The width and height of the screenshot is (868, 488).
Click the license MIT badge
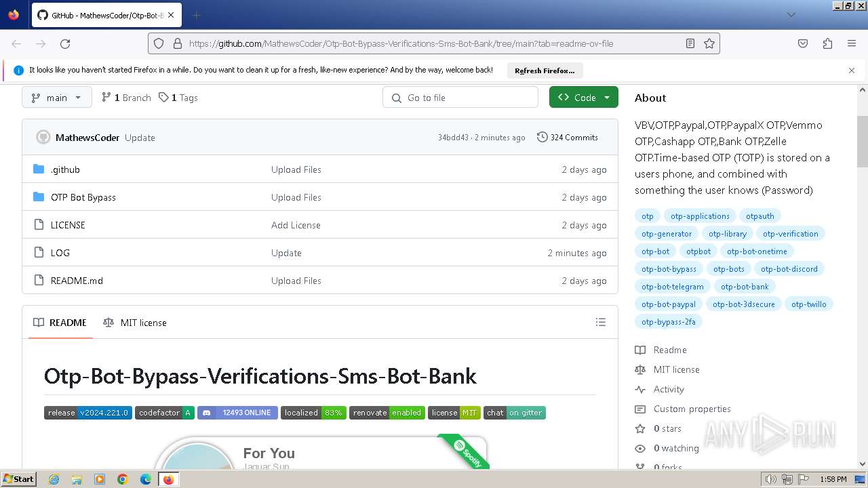pyautogui.click(x=454, y=413)
